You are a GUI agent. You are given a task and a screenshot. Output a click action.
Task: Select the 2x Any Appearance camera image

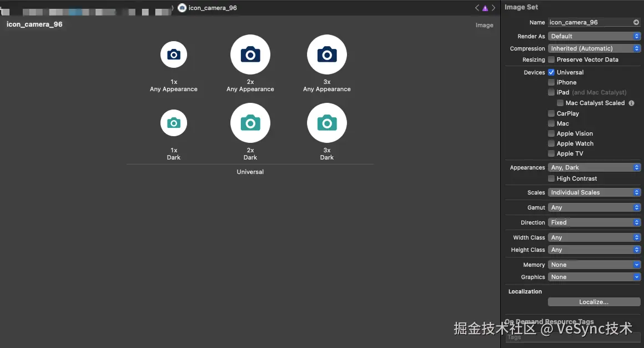(x=250, y=54)
